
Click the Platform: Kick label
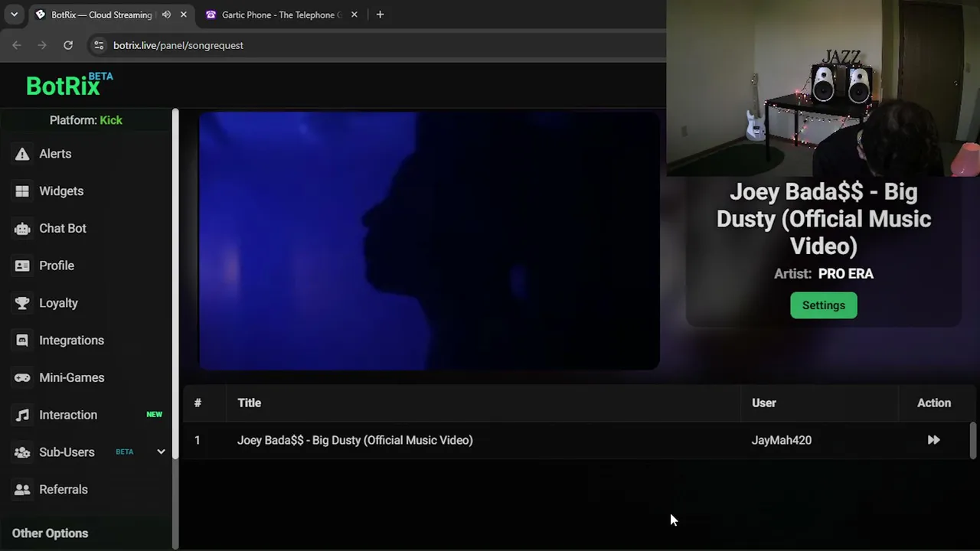coord(86,120)
